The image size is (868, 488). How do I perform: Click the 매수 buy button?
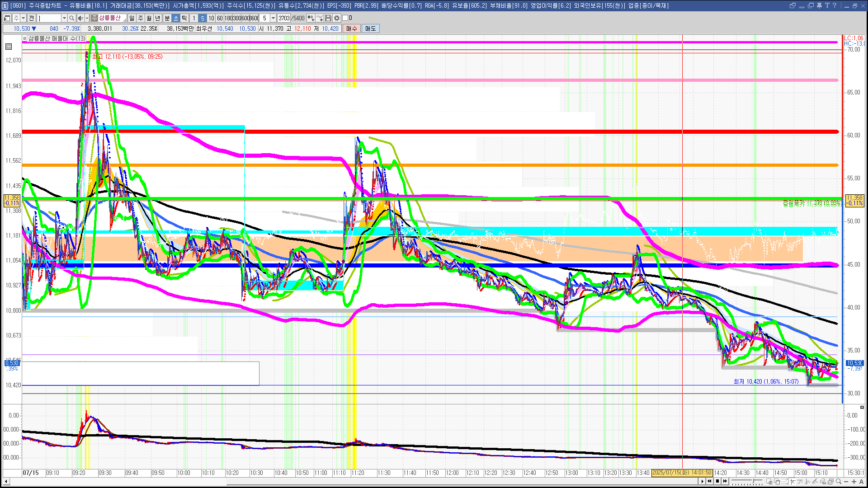coord(352,28)
